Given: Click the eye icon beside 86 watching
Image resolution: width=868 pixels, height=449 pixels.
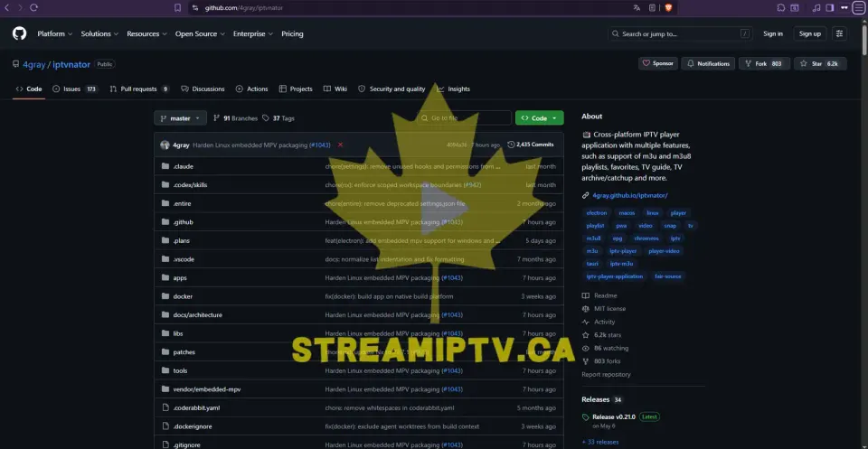Looking at the screenshot, I should click(586, 349).
